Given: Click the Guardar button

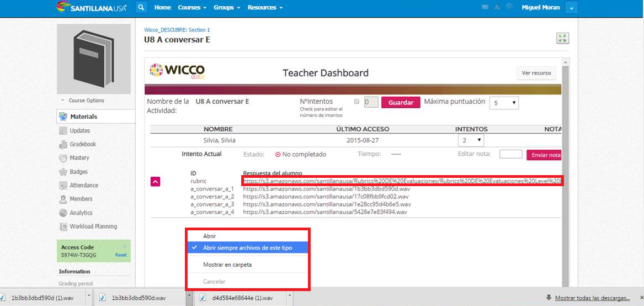Looking at the screenshot, I should [x=401, y=102].
